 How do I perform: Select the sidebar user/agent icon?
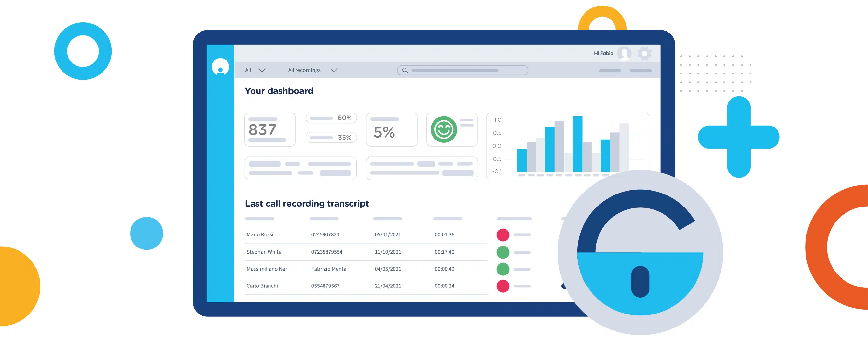click(221, 67)
